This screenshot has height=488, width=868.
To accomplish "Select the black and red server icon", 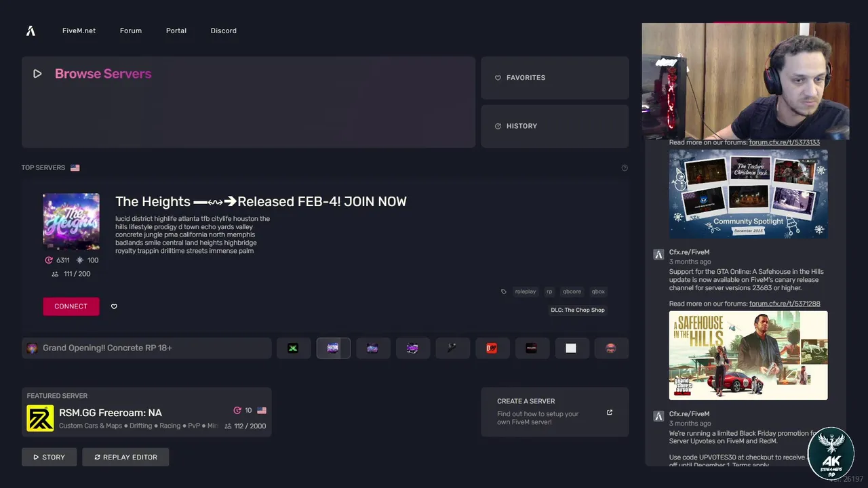I will pos(532,348).
